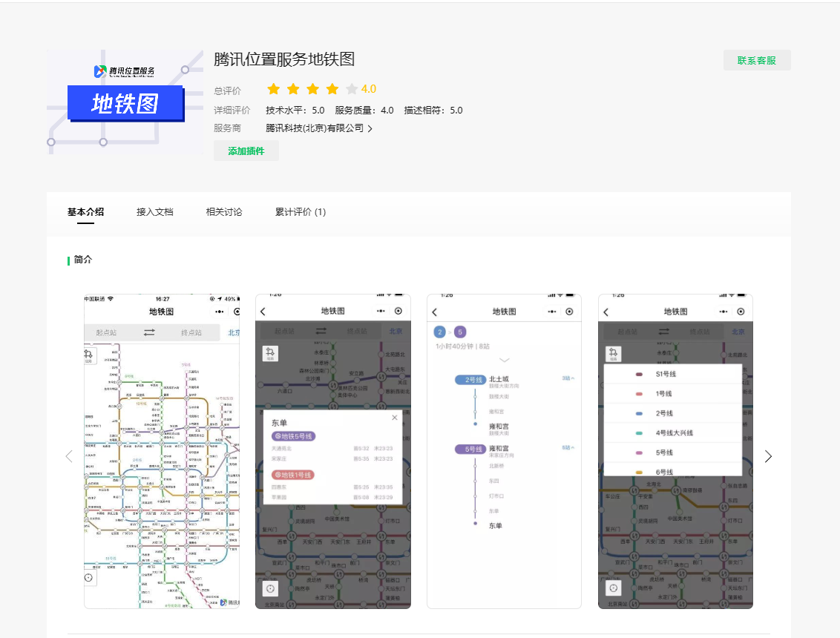Click the line filter icon in the first screenshot
The image size is (840, 638).
(89, 355)
